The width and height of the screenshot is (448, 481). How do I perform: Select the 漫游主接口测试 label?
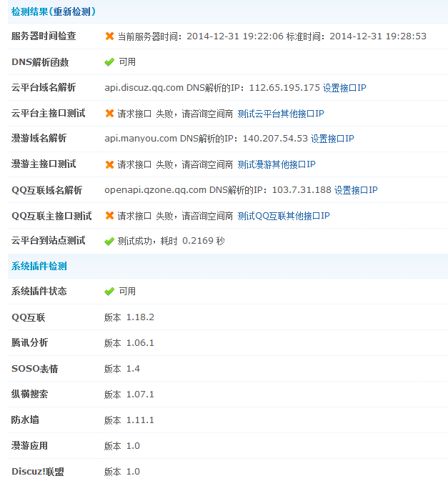pyautogui.click(x=44, y=164)
